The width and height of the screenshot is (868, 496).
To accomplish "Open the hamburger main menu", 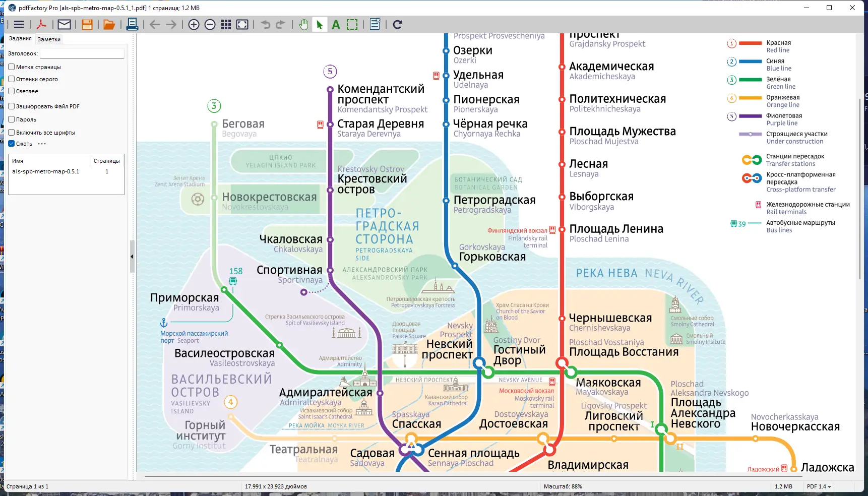I will click(19, 24).
